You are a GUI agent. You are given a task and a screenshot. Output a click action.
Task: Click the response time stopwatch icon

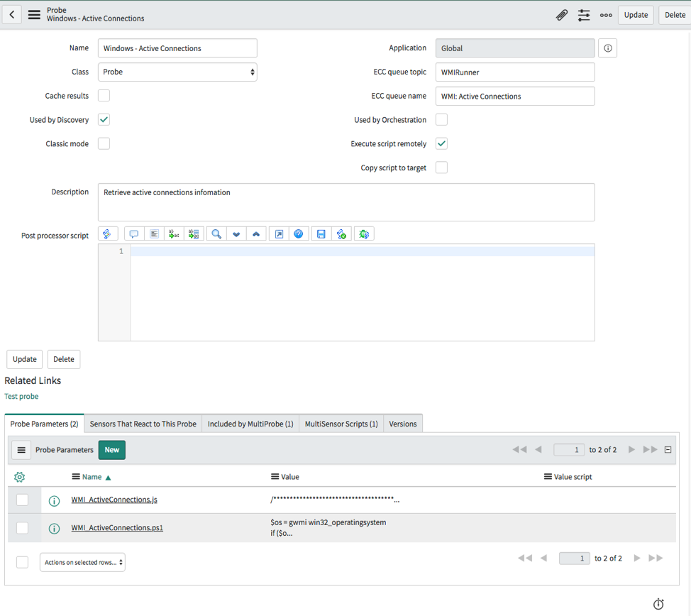click(658, 604)
